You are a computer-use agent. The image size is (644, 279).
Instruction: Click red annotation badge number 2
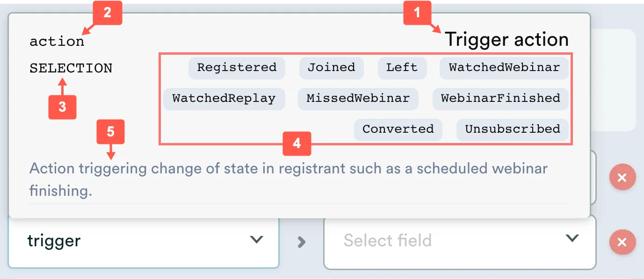coord(108,13)
